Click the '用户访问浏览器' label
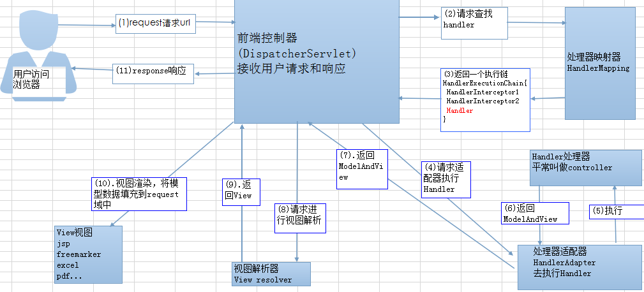Image resolution: width=644 pixels, height=292 pixels. 31,80
